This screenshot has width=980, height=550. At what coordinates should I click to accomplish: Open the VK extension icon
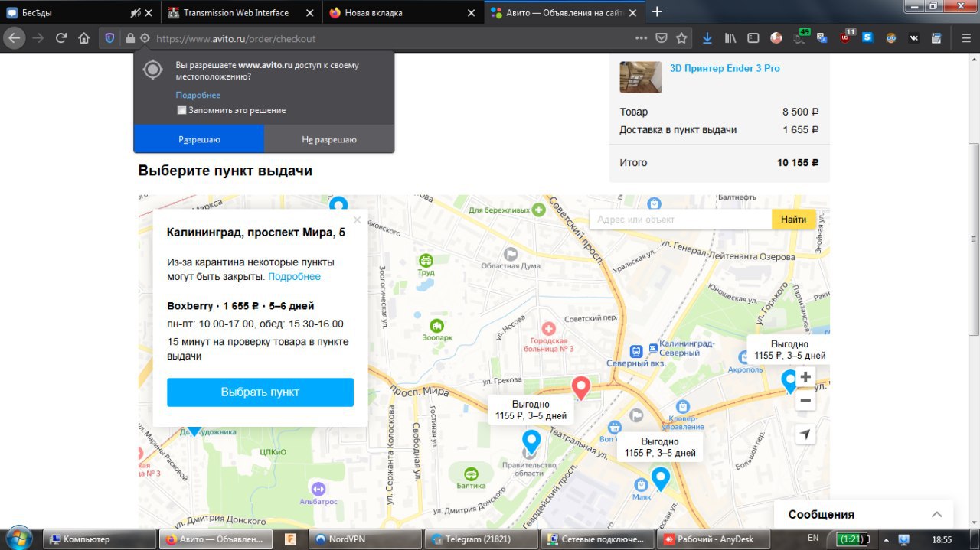point(914,38)
